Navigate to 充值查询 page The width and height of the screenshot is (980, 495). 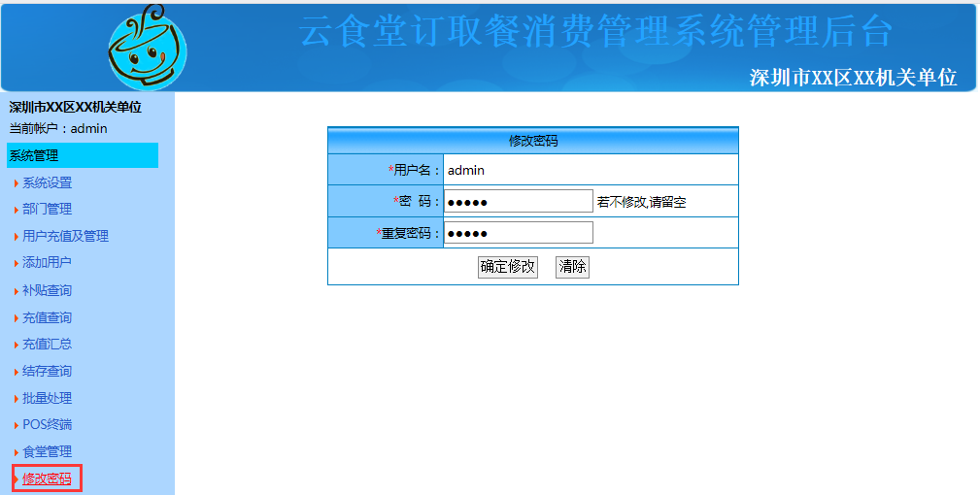pyautogui.click(x=47, y=317)
